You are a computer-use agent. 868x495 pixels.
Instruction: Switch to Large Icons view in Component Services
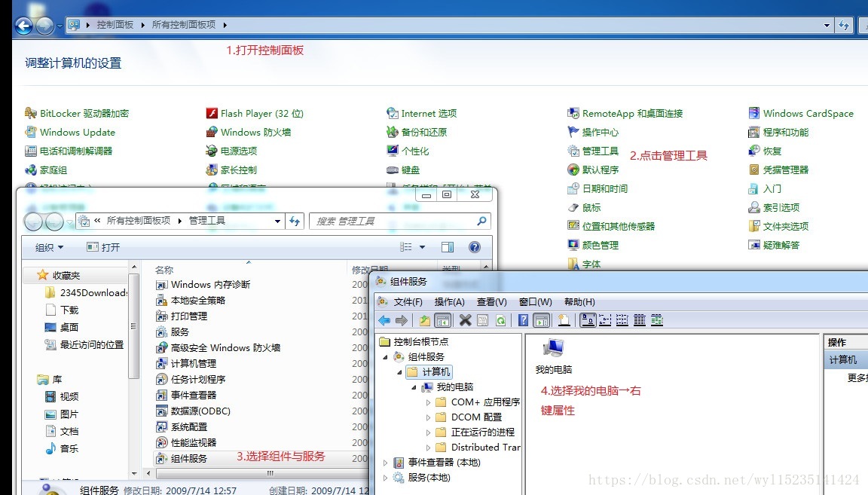(588, 320)
